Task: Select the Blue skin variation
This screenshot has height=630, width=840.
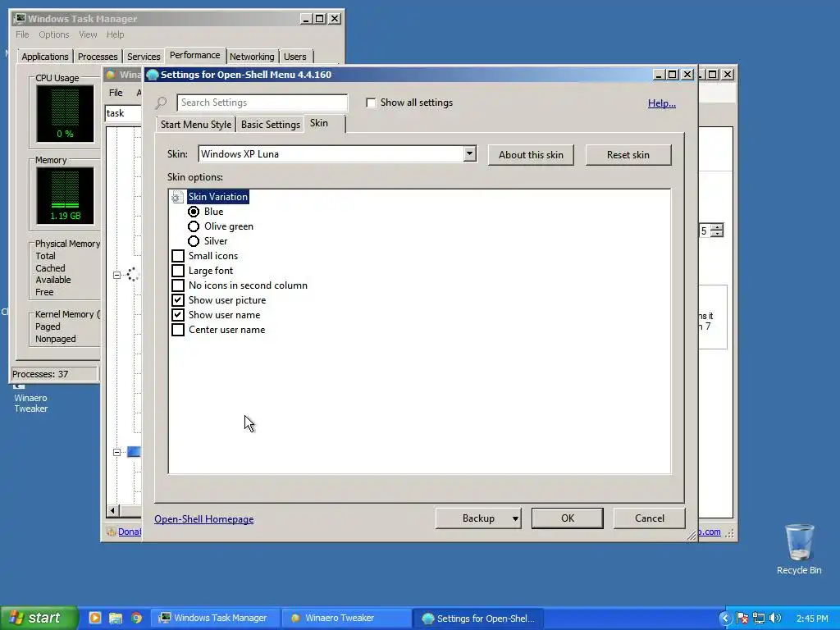Action: pyautogui.click(x=194, y=212)
